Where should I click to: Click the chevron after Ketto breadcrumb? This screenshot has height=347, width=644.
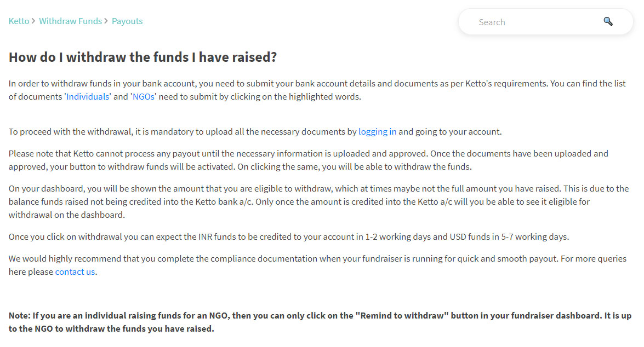click(33, 21)
